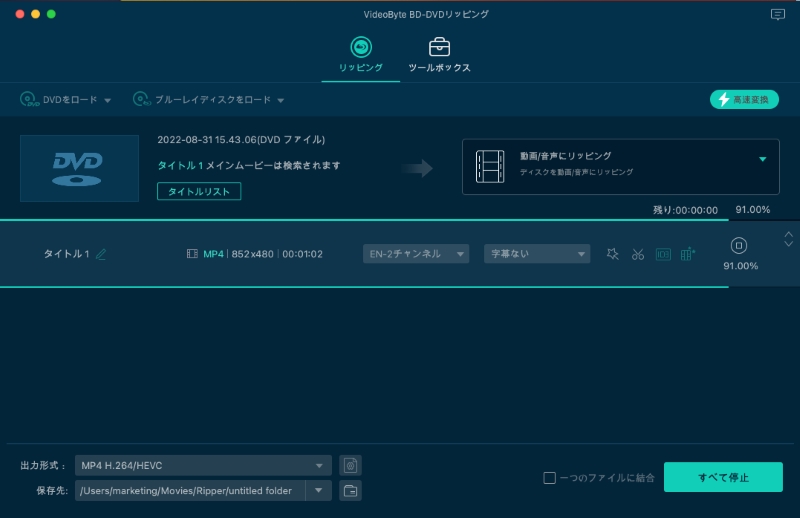The height and width of the screenshot is (518, 800).
Task: Click the MP4 format label for タイトル 1
Action: pos(213,254)
